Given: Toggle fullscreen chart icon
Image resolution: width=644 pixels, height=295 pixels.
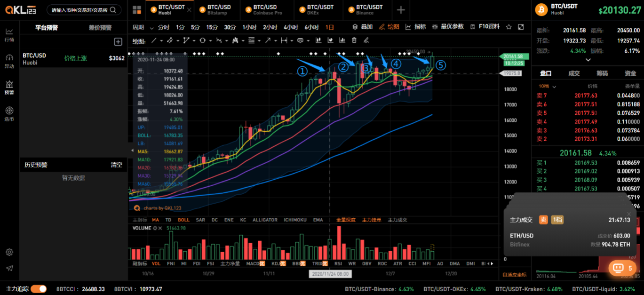Looking at the screenshot, I should click(521, 27).
